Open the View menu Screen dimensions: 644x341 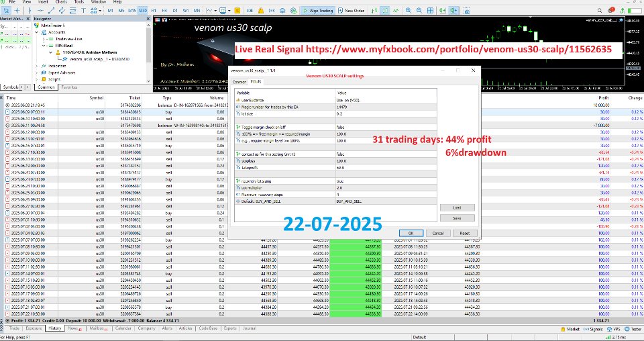(x=27, y=1)
